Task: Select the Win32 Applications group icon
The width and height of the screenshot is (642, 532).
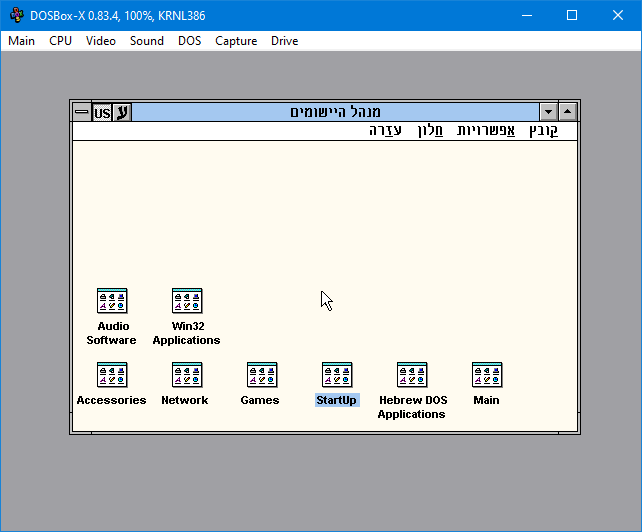Action: point(187,301)
